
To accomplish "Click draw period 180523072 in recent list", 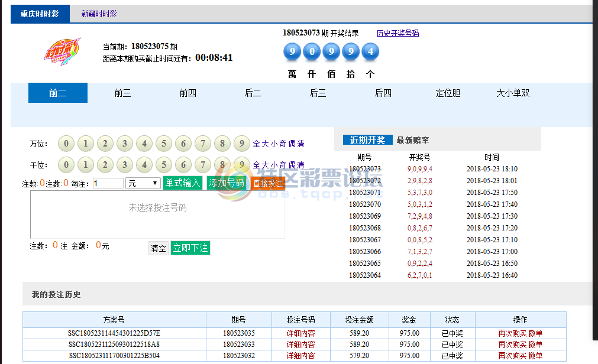I will tap(365, 181).
